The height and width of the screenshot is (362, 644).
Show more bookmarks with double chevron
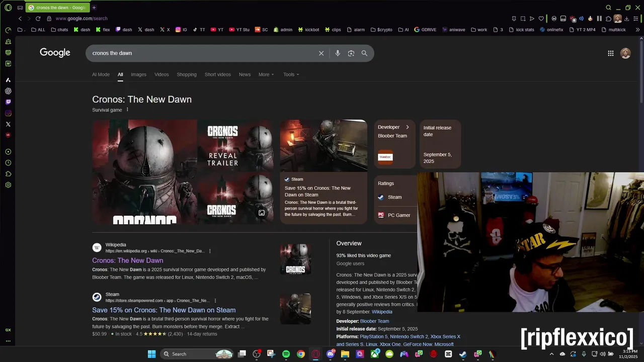637,30
